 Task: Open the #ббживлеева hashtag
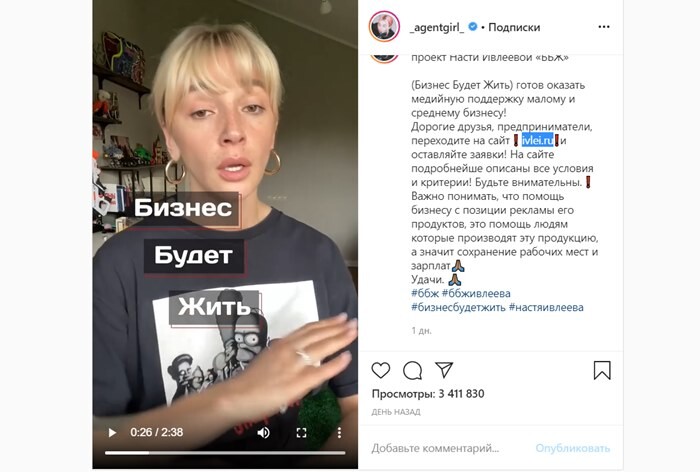coord(476,293)
